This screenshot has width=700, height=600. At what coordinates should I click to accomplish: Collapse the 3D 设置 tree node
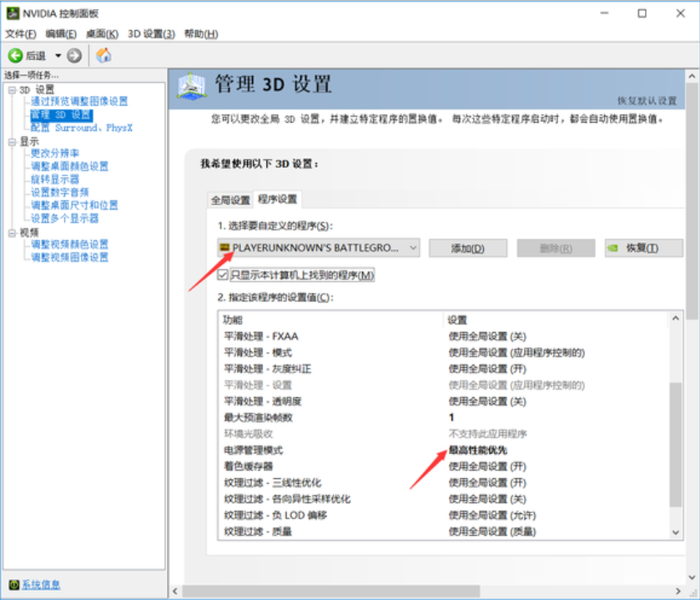point(12,90)
